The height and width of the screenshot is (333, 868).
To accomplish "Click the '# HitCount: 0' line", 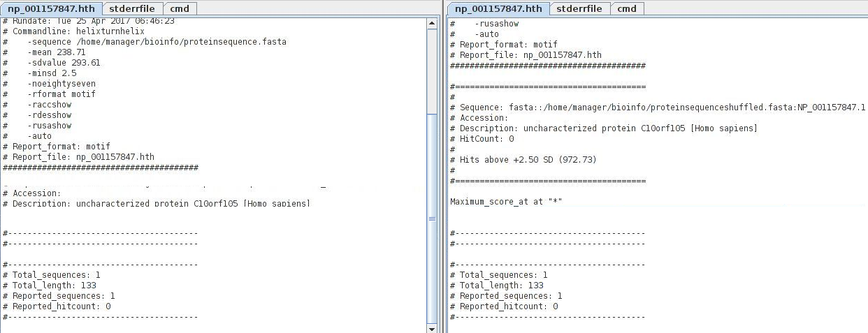I will (x=482, y=139).
